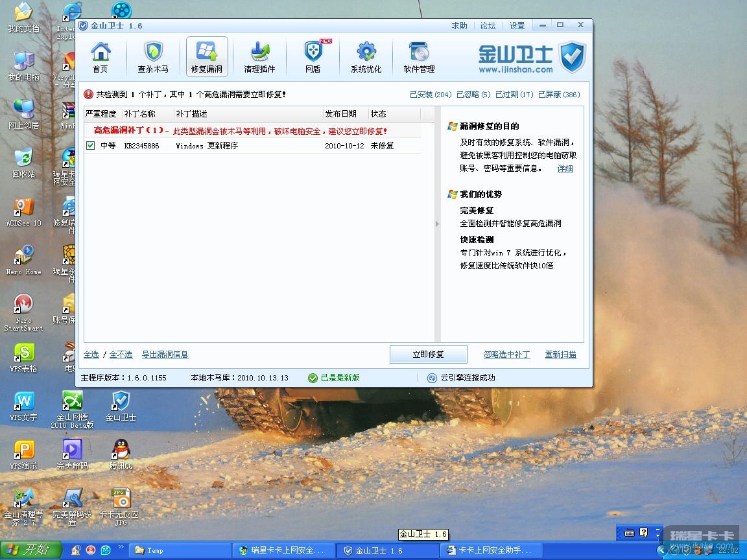Collapse the right info panel arrow
Image resolution: width=747 pixels, height=560 pixels.
[437, 224]
